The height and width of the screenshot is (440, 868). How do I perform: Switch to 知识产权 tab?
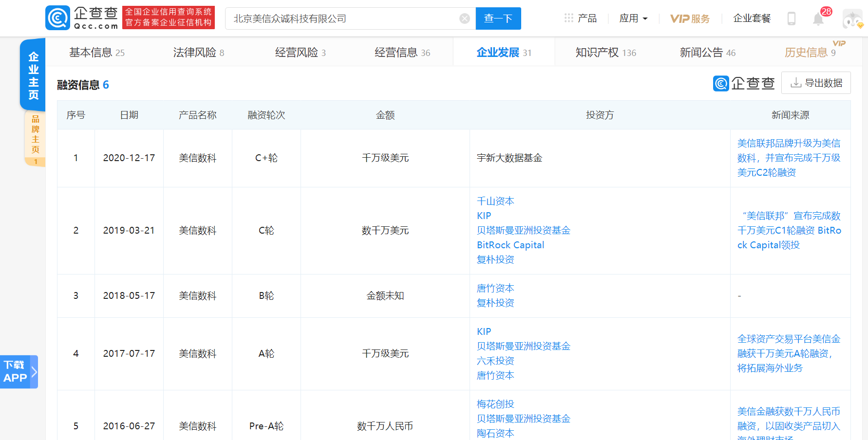pyautogui.click(x=606, y=52)
